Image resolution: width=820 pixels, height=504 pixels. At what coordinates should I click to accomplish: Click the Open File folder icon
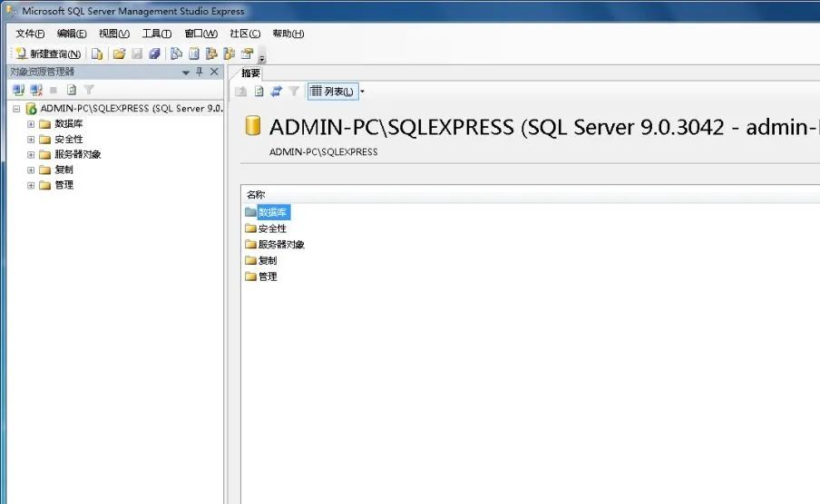click(119, 53)
